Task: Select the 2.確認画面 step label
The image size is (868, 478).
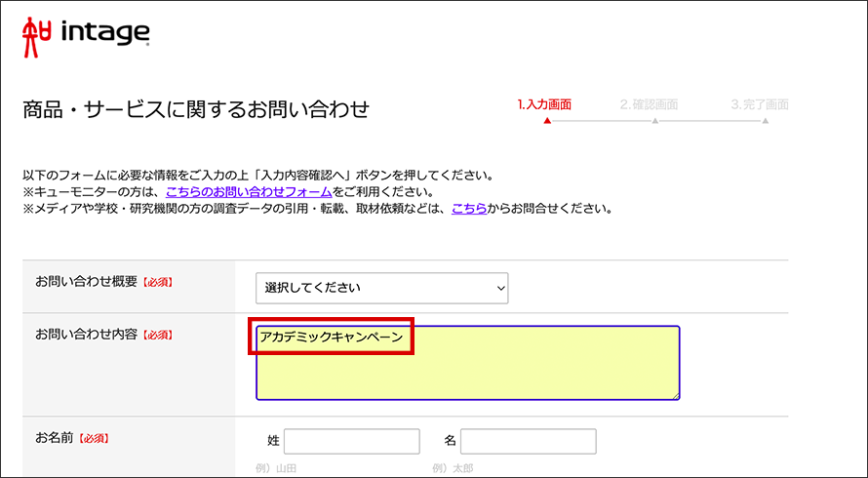Action: click(649, 104)
